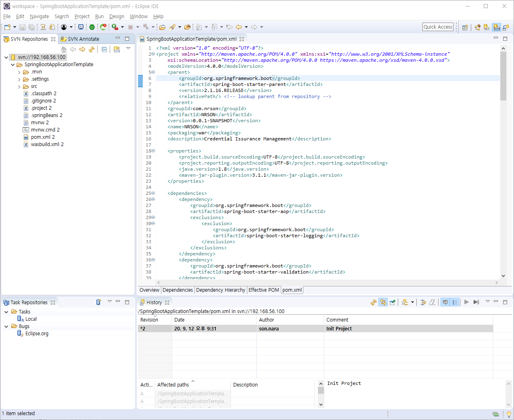Click the New SVN repository location icon
Image resolution: width=514 pixels, height=420 pixels.
click(117, 49)
